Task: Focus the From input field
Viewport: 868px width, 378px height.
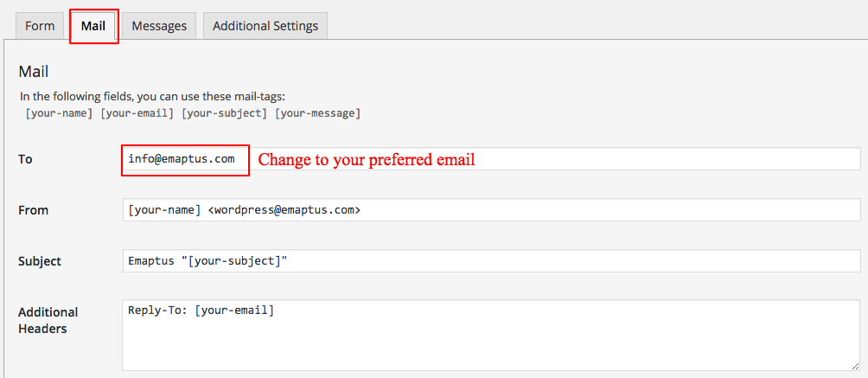Action: click(491, 210)
